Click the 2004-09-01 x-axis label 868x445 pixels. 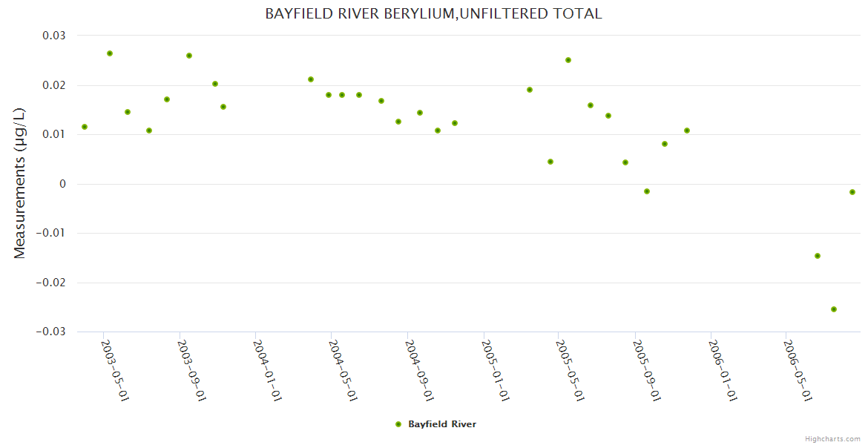420,370
